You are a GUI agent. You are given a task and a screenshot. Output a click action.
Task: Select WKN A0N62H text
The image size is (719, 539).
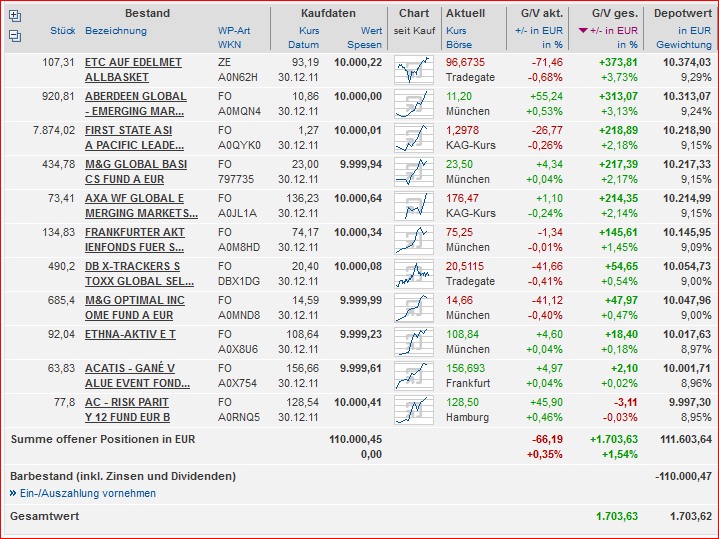[x=238, y=78]
